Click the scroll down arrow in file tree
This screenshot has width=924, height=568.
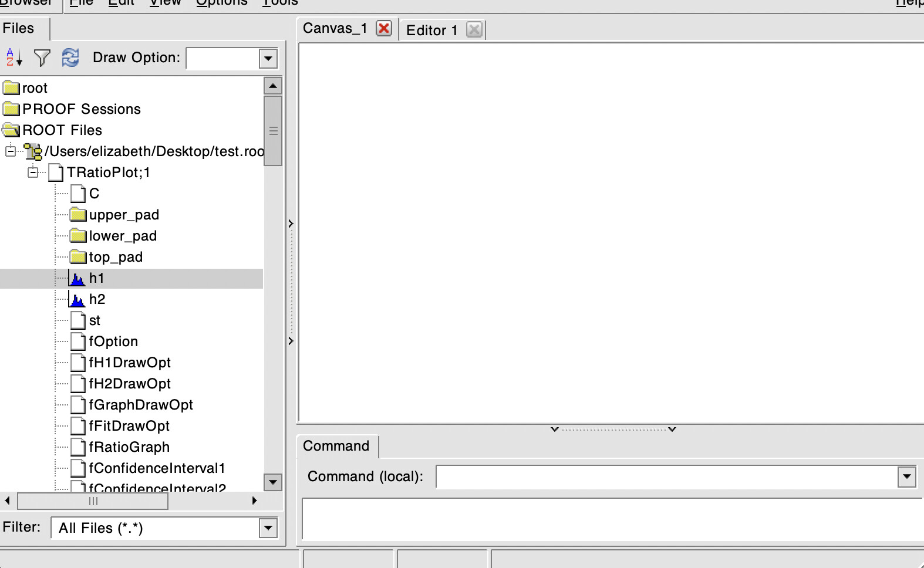tap(273, 482)
